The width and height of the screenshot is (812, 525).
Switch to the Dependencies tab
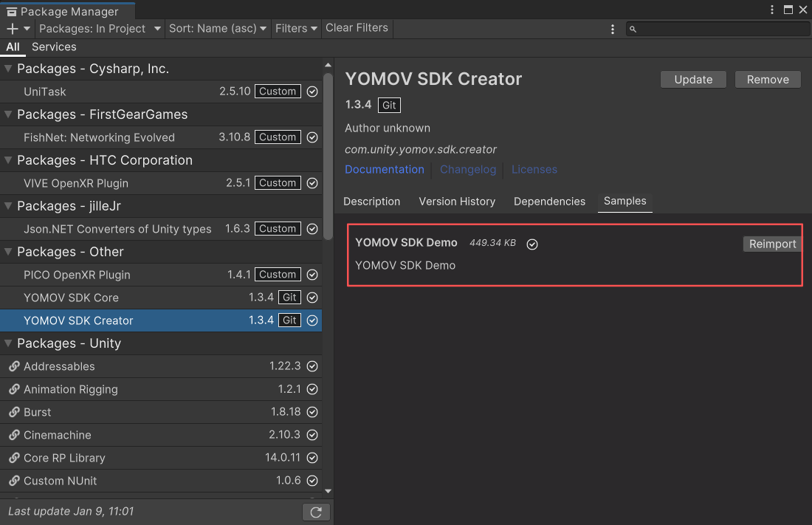pyautogui.click(x=549, y=202)
